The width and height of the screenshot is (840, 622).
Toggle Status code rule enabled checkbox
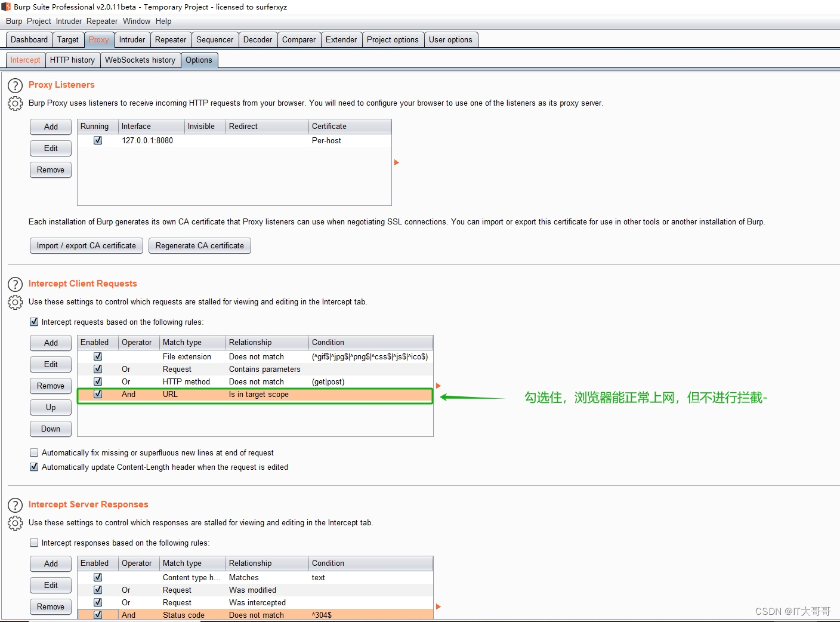(x=98, y=615)
